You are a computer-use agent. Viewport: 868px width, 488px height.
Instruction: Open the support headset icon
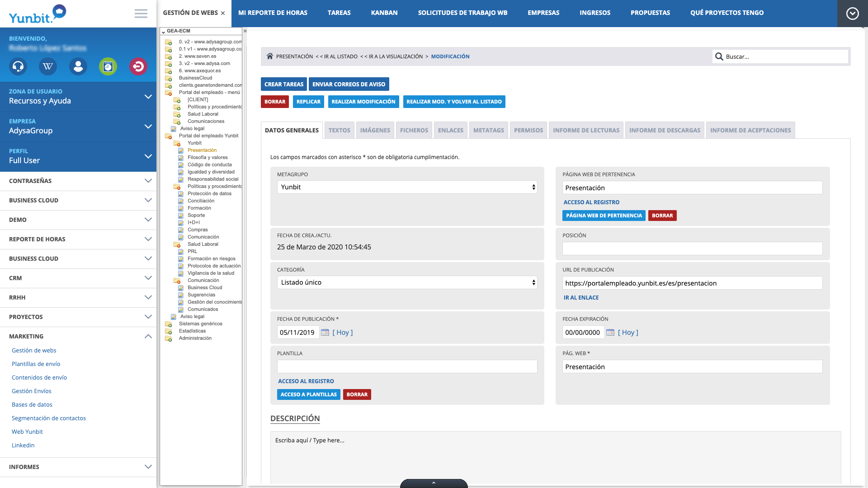pyautogui.click(x=18, y=67)
